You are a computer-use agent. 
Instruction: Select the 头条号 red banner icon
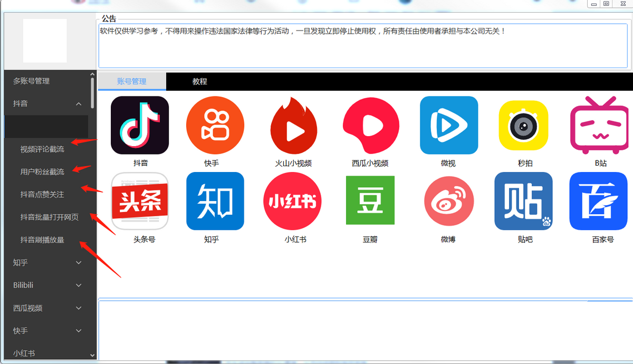(x=140, y=201)
